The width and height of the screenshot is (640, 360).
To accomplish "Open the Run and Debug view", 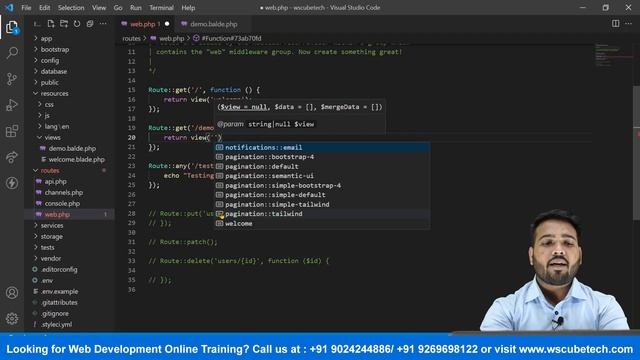I will coord(12,105).
